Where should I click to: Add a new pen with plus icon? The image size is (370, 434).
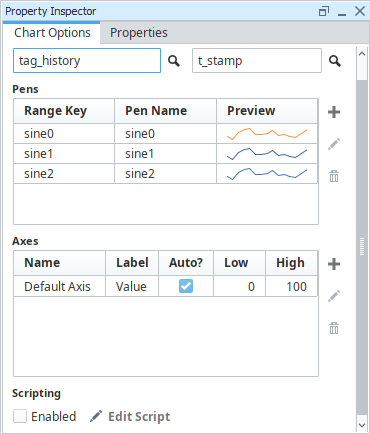point(334,112)
